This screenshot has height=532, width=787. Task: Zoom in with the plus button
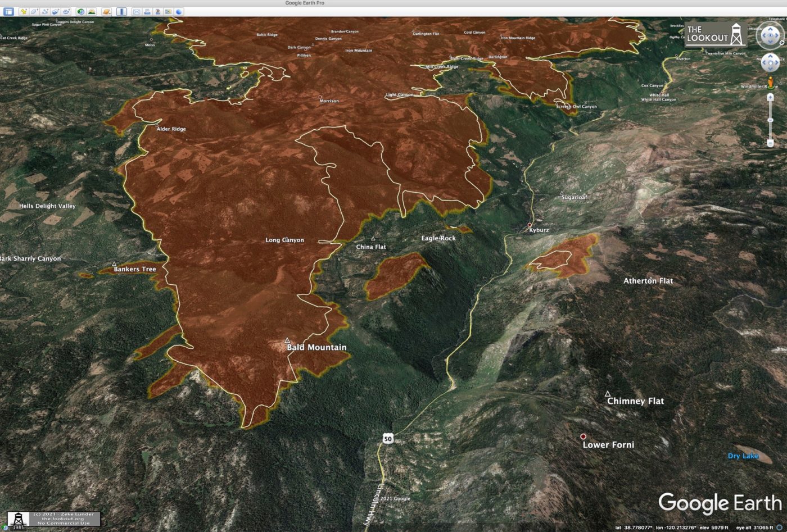tap(770, 97)
